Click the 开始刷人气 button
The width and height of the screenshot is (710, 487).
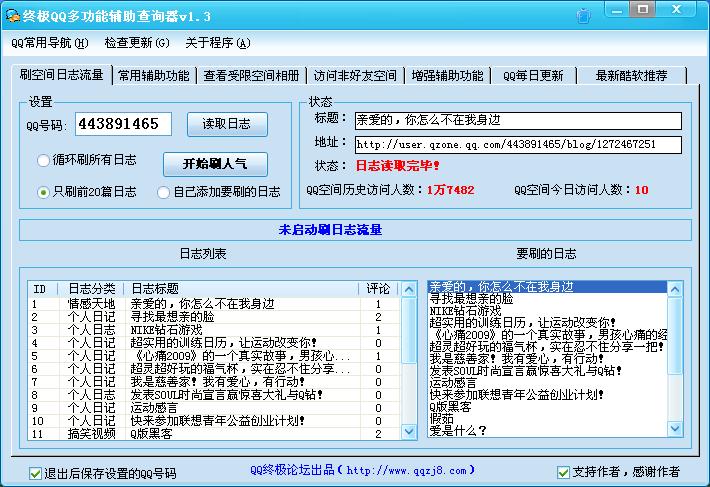coord(215,164)
